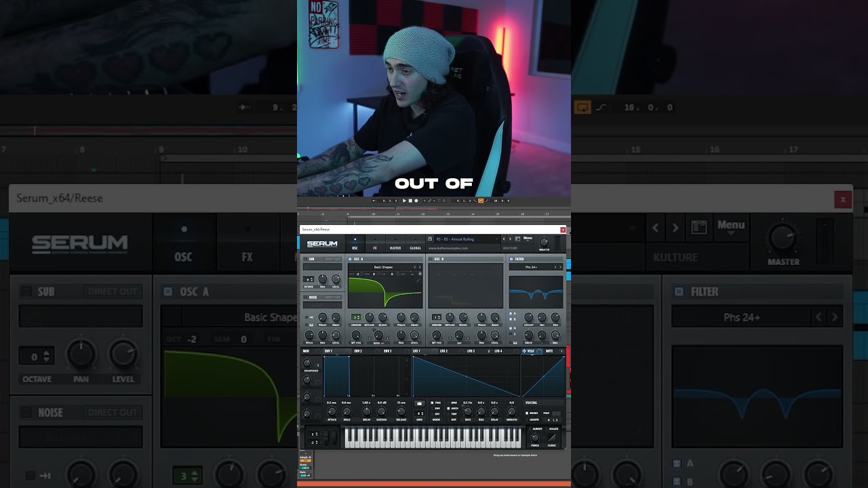Open the FX tab in Serum

click(x=375, y=244)
